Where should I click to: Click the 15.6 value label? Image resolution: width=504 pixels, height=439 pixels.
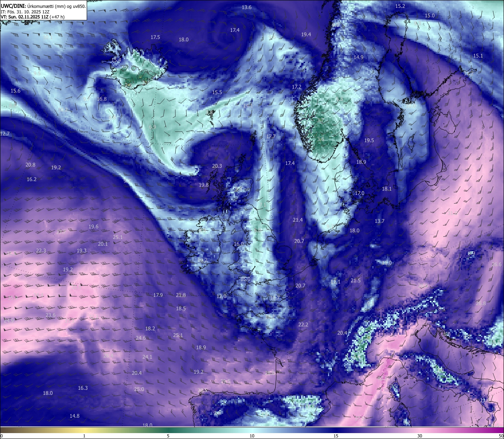(15, 91)
